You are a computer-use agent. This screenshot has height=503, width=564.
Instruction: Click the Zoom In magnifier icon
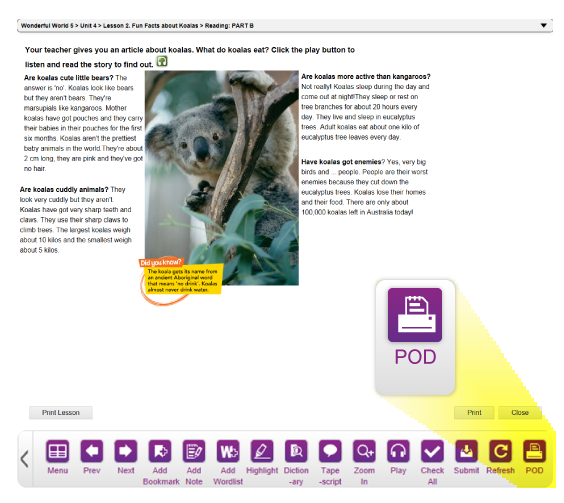click(x=364, y=451)
